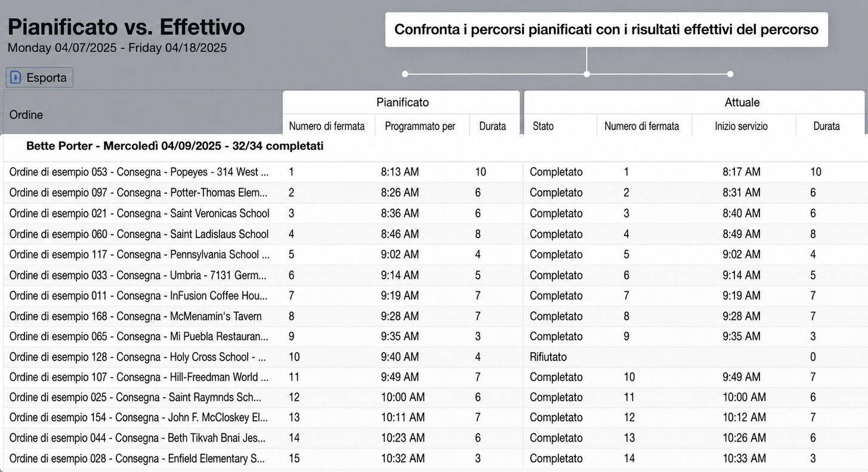Viewport: 868px width, 472px height.
Task: Select Ordine di esempio 021 Saint Veronicas School
Action: tap(139, 213)
